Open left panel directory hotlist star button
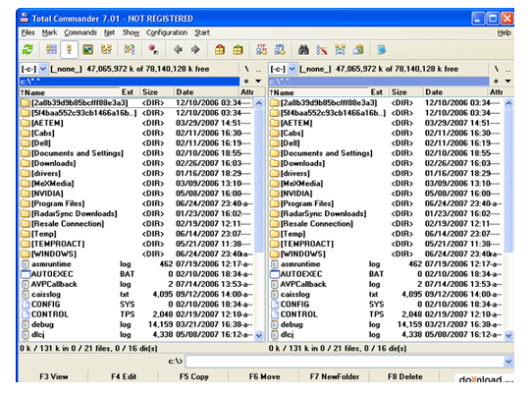 [x=246, y=82]
